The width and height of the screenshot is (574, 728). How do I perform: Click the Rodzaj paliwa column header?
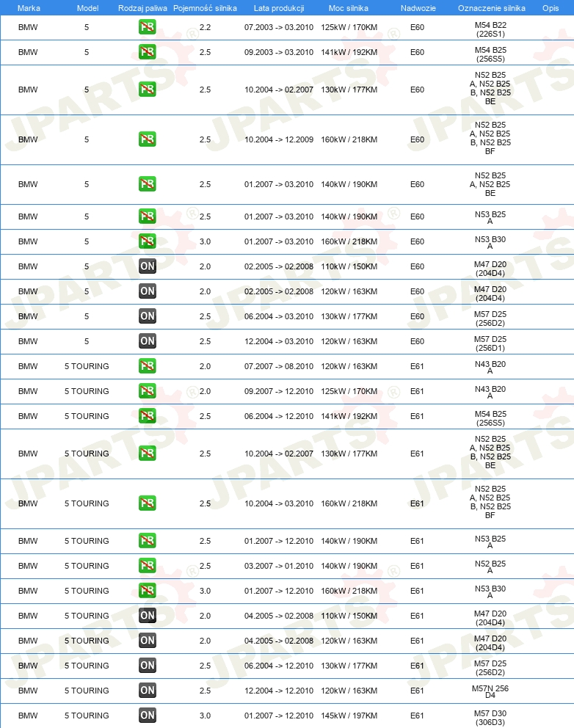tap(142, 8)
